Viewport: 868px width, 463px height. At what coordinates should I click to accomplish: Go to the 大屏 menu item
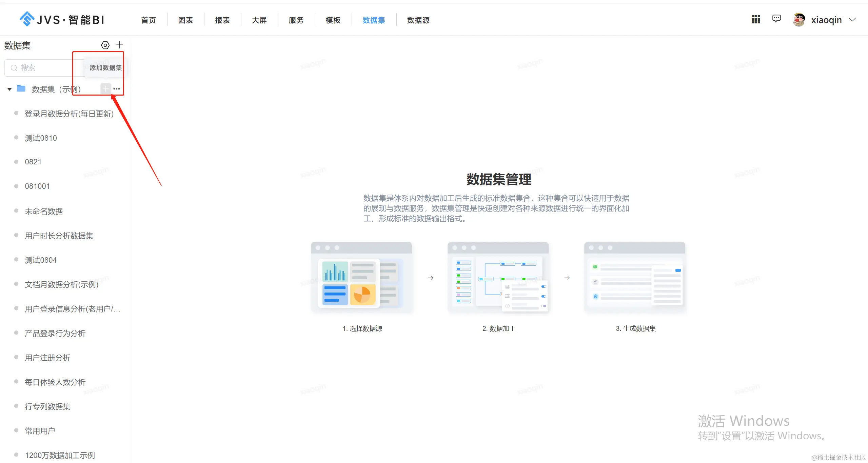click(x=259, y=20)
